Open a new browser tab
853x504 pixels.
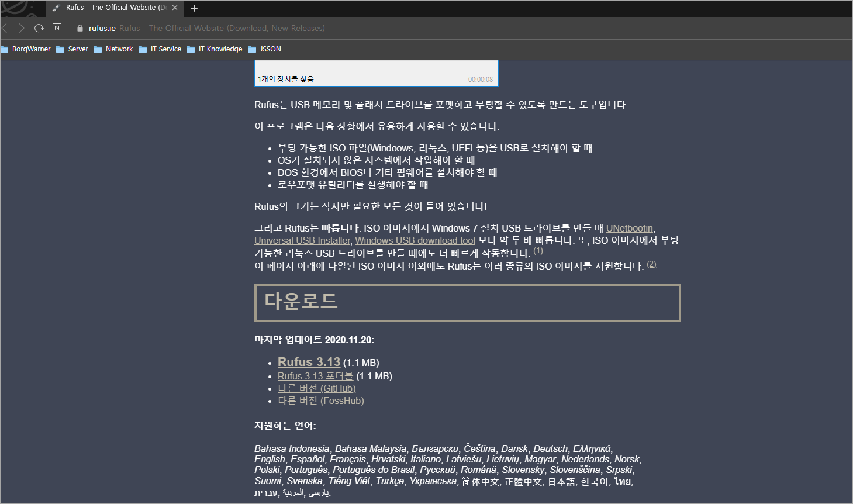tap(194, 8)
